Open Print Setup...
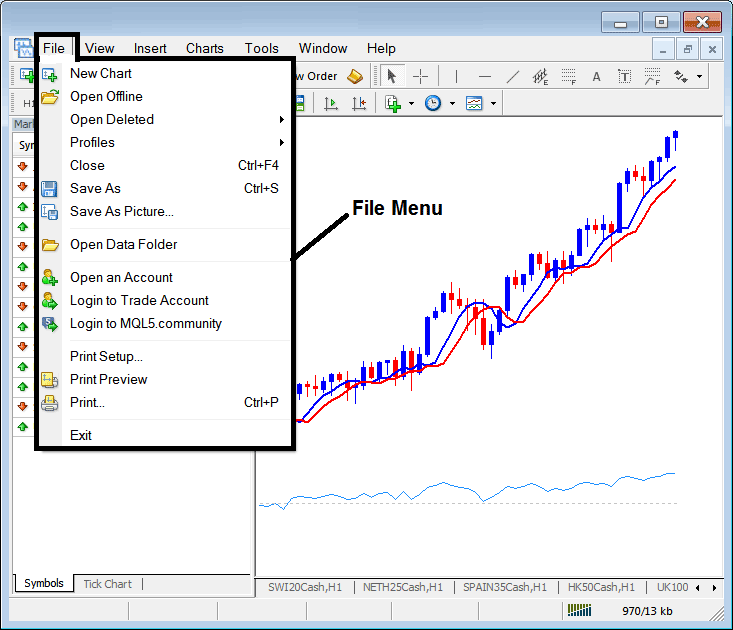Image resolution: width=733 pixels, height=630 pixels. [166, 356]
